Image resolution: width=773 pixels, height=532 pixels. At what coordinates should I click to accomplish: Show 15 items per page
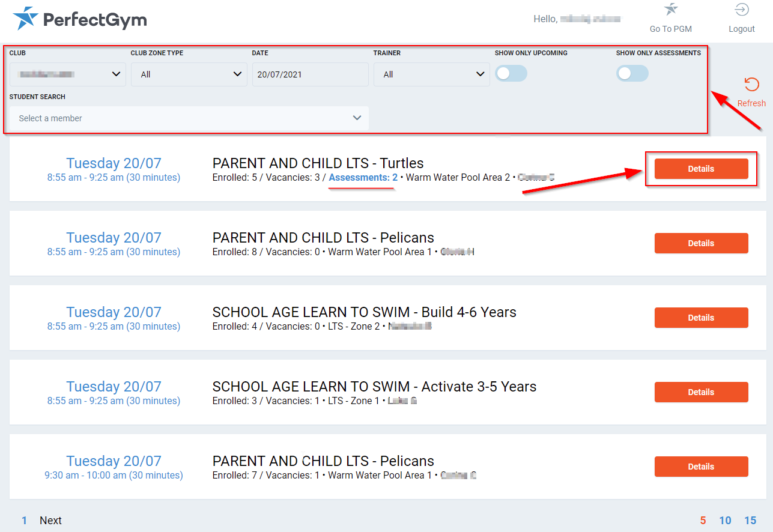click(x=750, y=521)
